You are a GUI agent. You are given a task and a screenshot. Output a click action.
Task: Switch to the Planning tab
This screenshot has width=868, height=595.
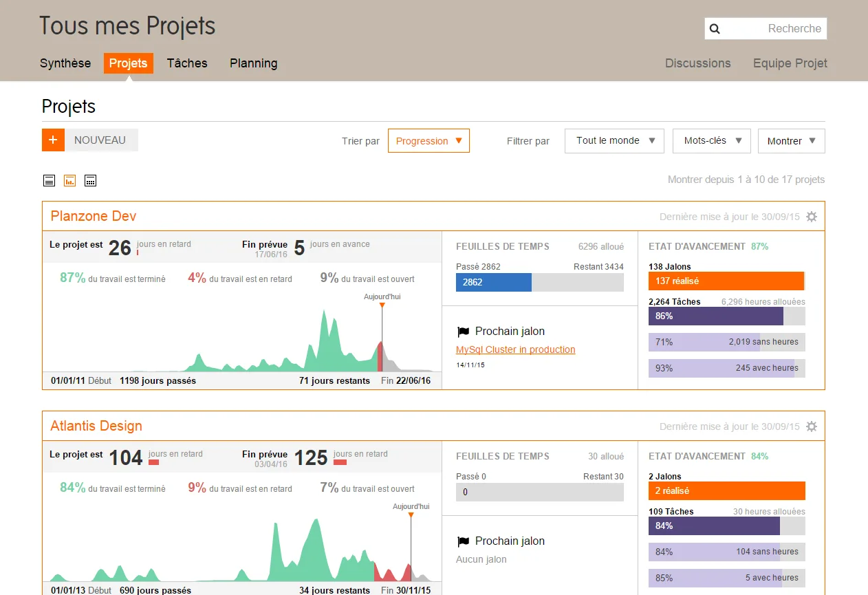(254, 63)
